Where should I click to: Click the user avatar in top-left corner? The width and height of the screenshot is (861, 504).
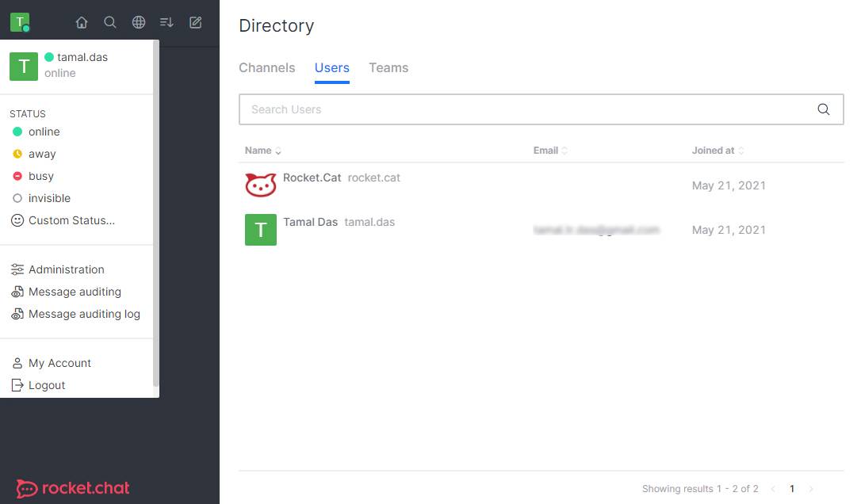coord(20,22)
